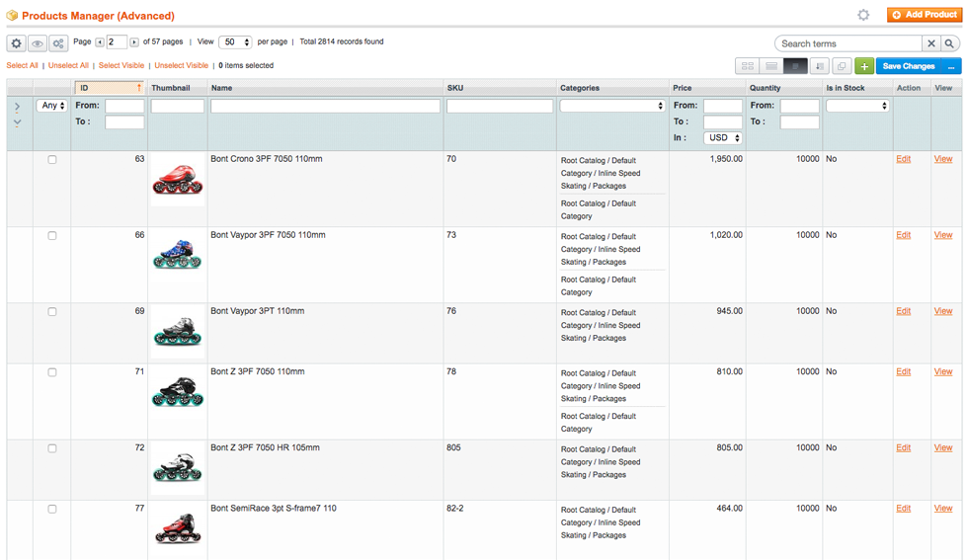
Task: Open the Bont SemiRace skate thumbnail
Action: (178, 528)
